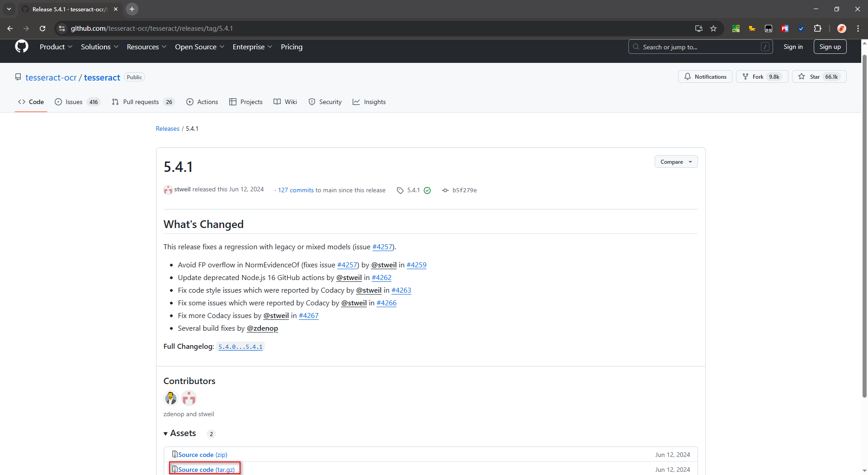Click the Chrome profile avatar
Image resolution: width=868 pixels, height=475 pixels.
(x=841, y=28)
